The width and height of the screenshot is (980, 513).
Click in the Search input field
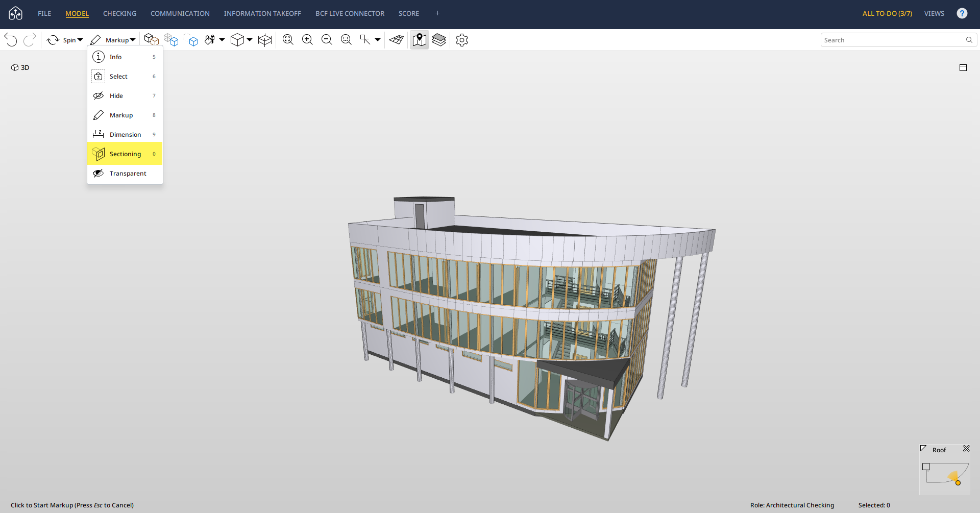(892, 40)
